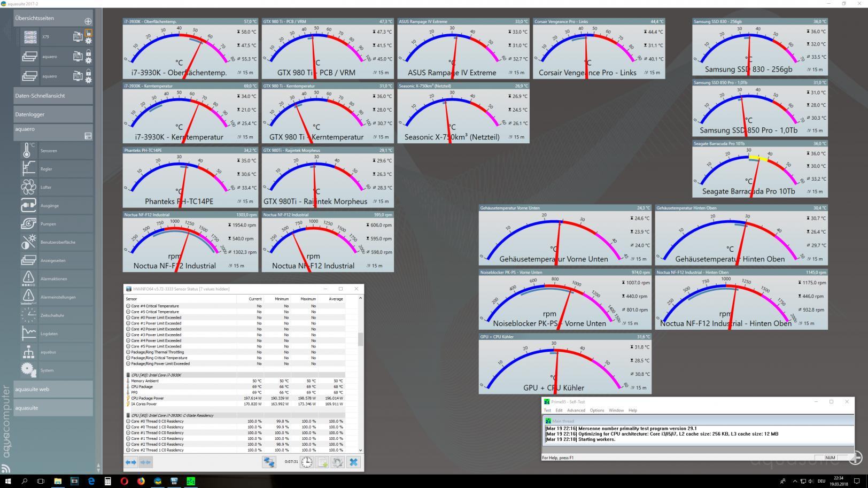
Task: Click HWiNFO scrollbar down arrow
Action: coord(360,451)
